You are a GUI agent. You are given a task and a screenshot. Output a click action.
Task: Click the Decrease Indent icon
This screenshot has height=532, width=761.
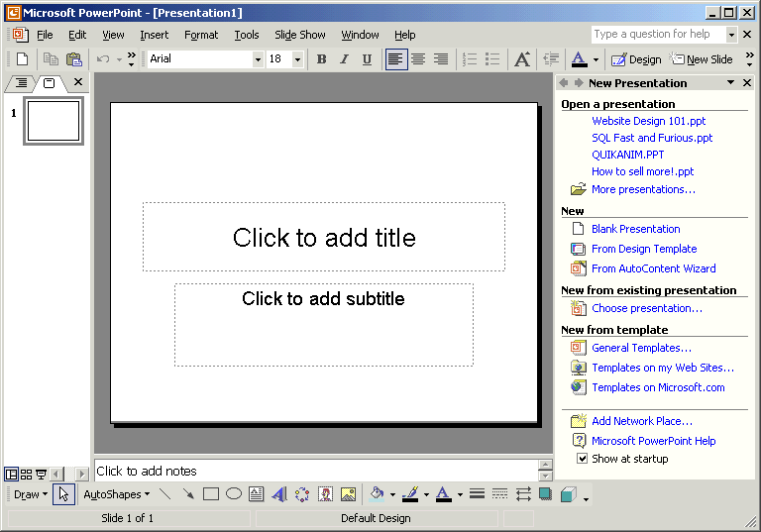[x=551, y=59]
